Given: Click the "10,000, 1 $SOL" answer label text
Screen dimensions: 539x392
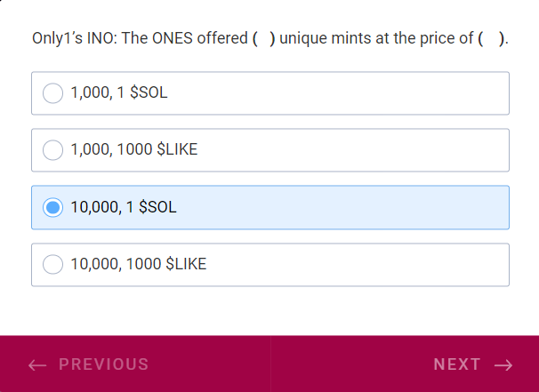Looking at the screenshot, I should pos(124,207).
